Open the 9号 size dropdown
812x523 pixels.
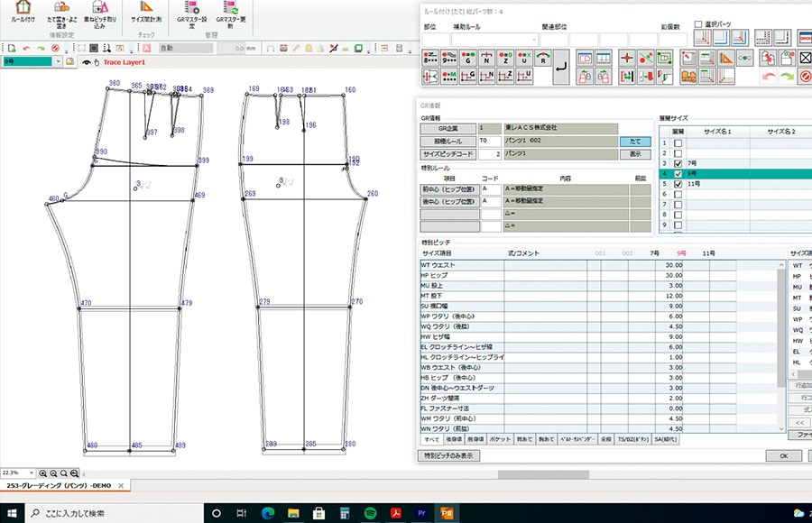tap(58, 62)
